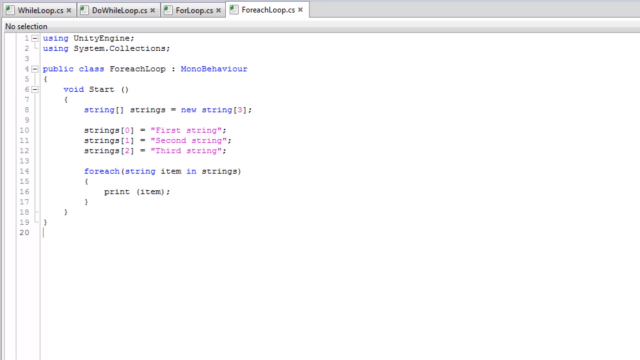The image size is (640, 360).
Task: Collapse the using directives fold on line 1
Action: point(35,38)
